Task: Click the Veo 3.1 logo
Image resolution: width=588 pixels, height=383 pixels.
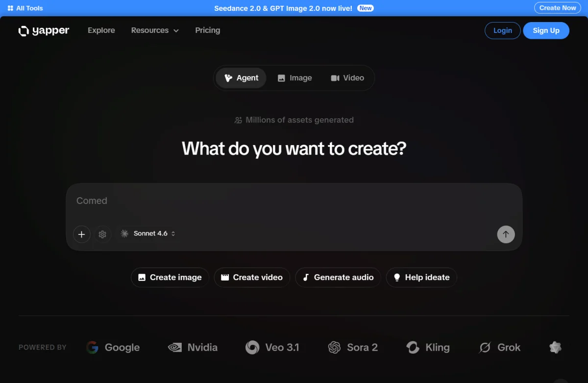Action: tap(272, 348)
